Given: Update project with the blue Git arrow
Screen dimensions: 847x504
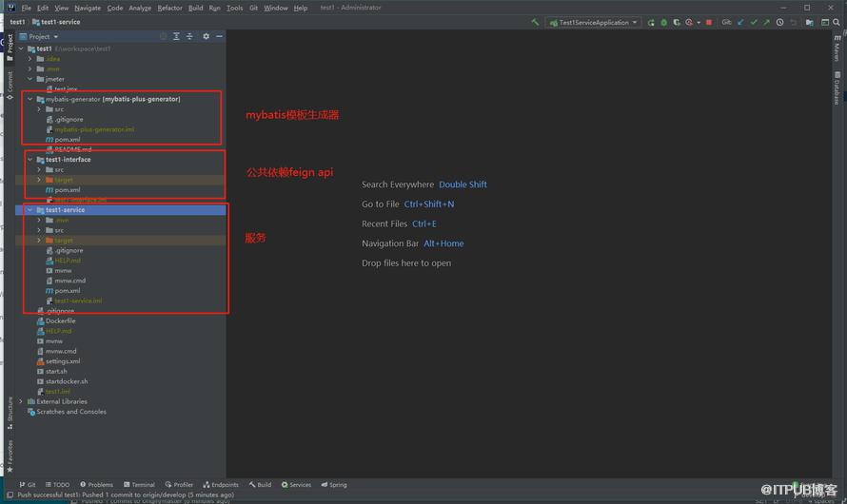Looking at the screenshot, I should click(740, 22).
